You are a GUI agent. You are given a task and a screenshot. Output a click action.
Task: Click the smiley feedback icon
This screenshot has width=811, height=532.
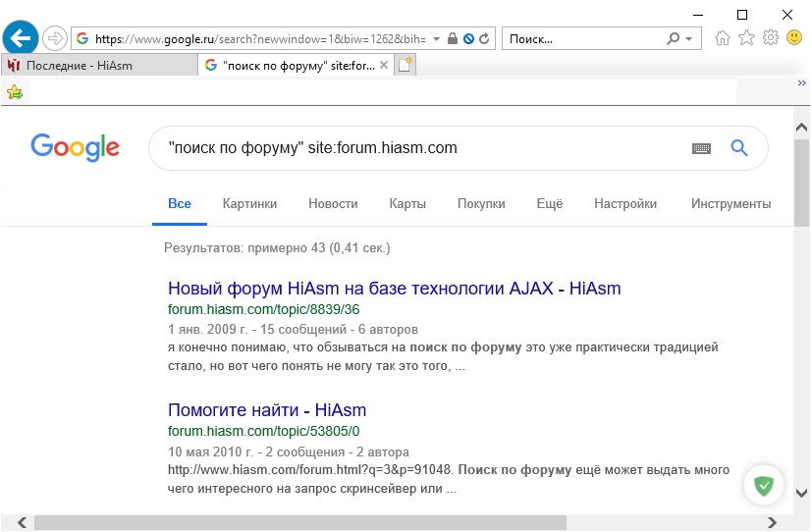pos(794,38)
